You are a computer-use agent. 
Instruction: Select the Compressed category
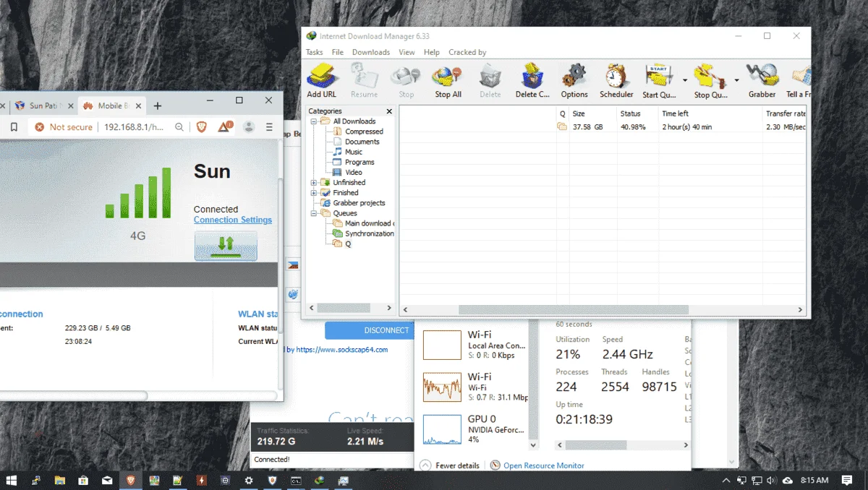[364, 132]
